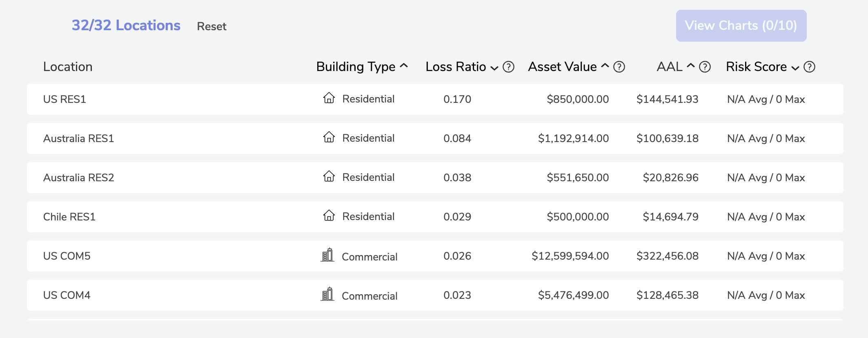Click the Location column header
The height and width of the screenshot is (338, 868).
(68, 67)
